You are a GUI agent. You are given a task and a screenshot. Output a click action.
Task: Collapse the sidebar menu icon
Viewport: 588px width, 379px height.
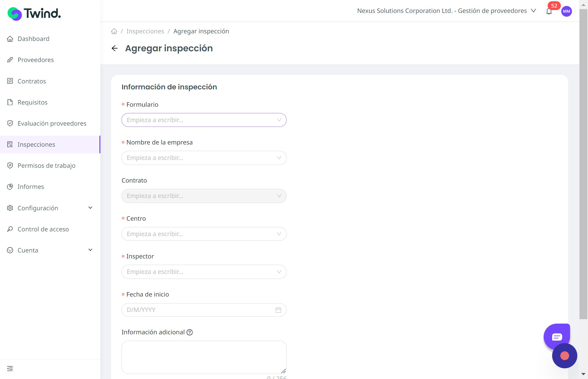(10, 369)
